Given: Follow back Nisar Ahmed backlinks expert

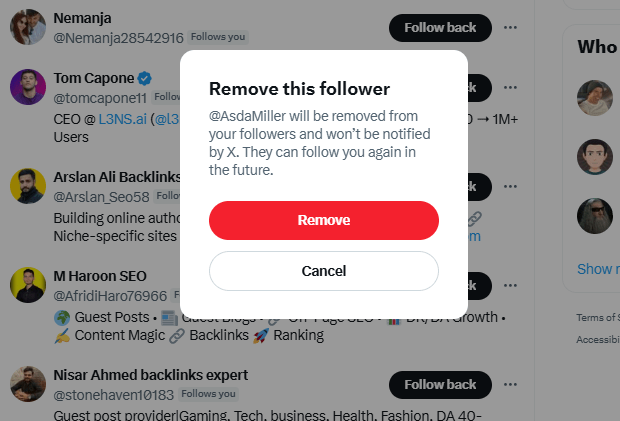Looking at the screenshot, I should point(440,384).
